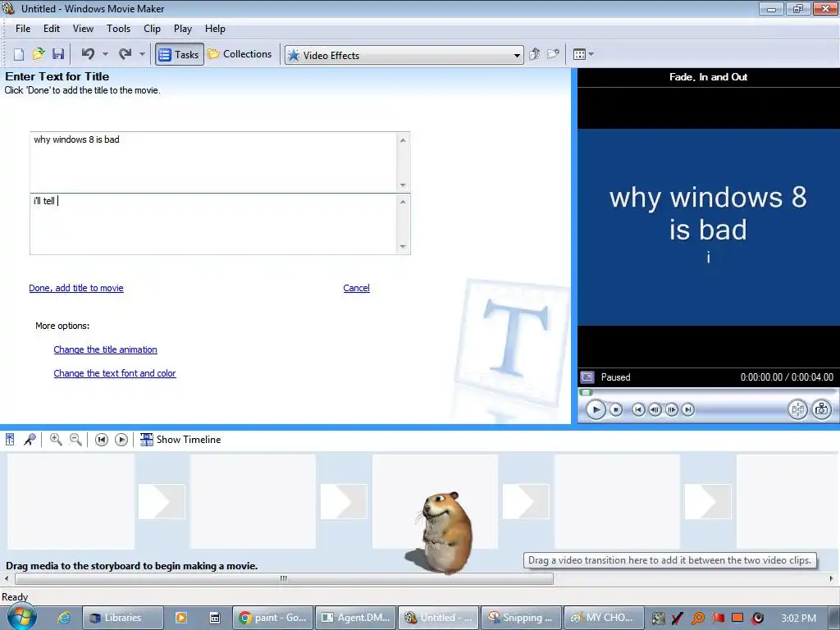840x630 pixels.
Task: Toggle full-screen preview icon next to Paused
Action: click(587, 377)
